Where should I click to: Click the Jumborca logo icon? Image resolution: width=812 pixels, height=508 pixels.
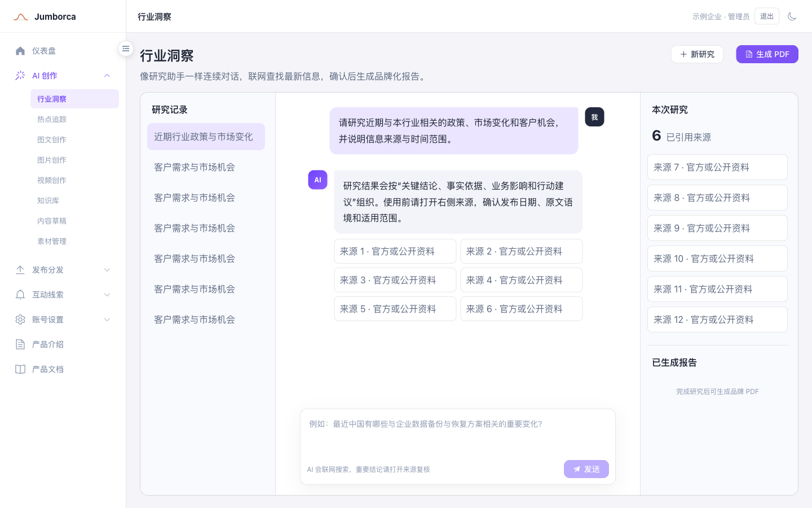point(21,17)
